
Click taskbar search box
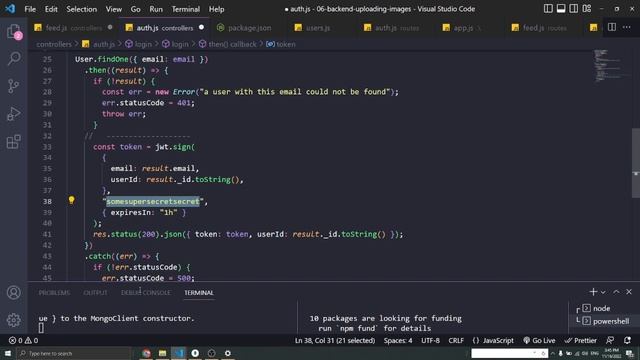point(74,353)
